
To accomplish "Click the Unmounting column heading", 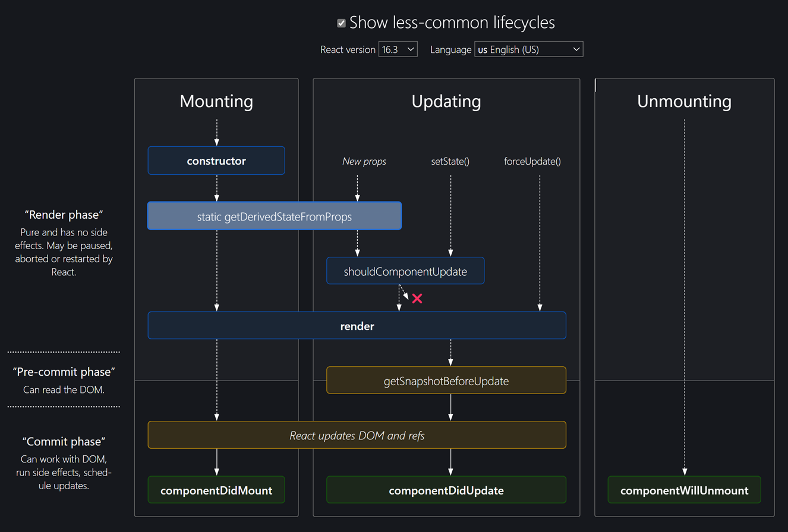I will [684, 101].
